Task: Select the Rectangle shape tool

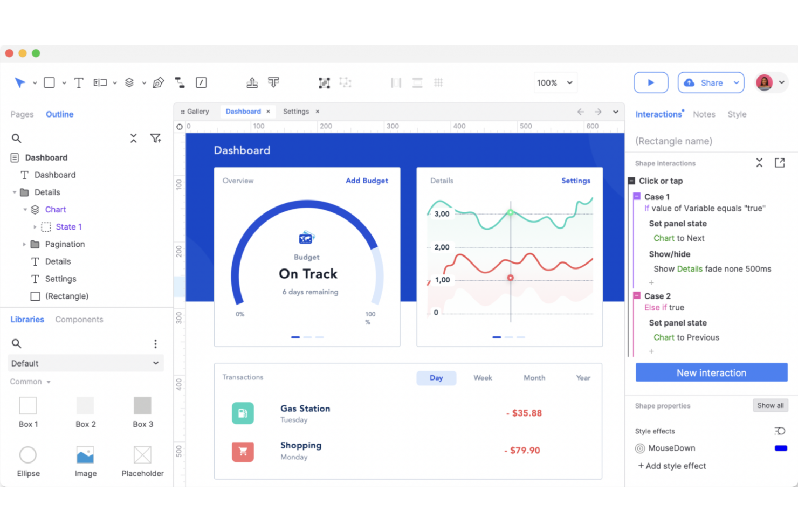Action: [x=49, y=82]
